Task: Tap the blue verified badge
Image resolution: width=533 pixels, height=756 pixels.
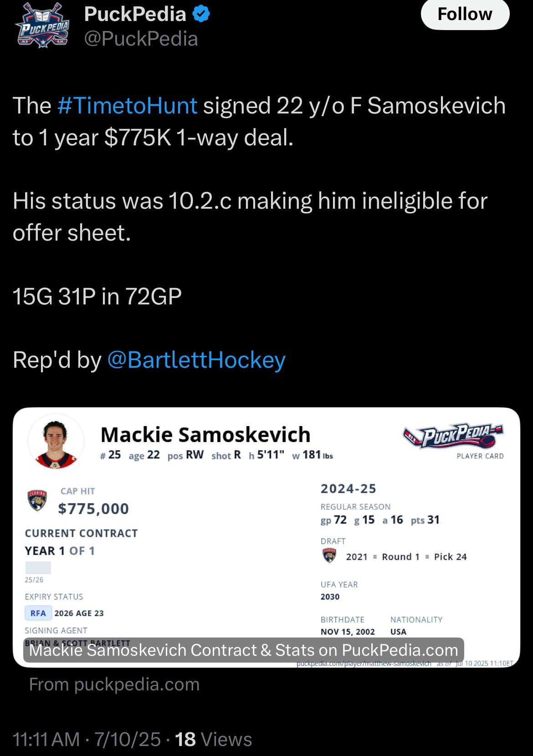Action: coord(201,15)
